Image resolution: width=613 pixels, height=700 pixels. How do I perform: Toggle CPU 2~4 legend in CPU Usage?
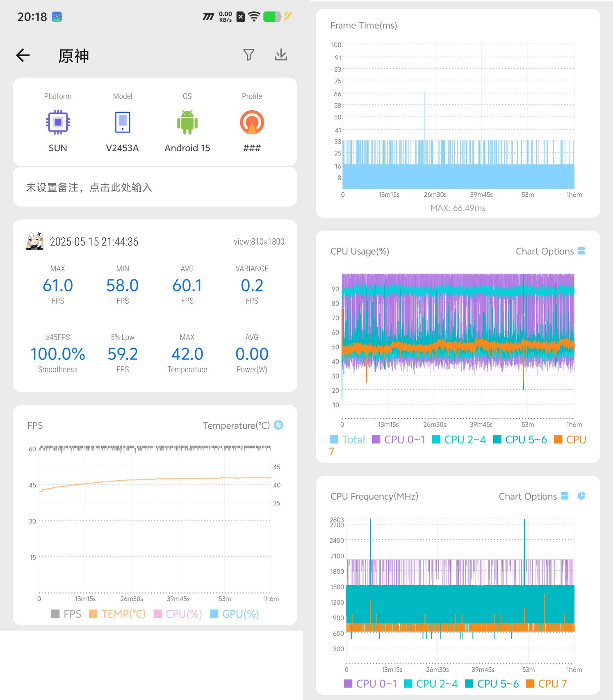[458, 440]
